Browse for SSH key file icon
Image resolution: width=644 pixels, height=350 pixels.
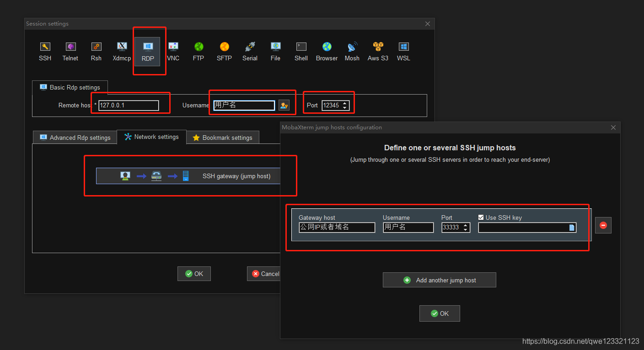pos(572,228)
